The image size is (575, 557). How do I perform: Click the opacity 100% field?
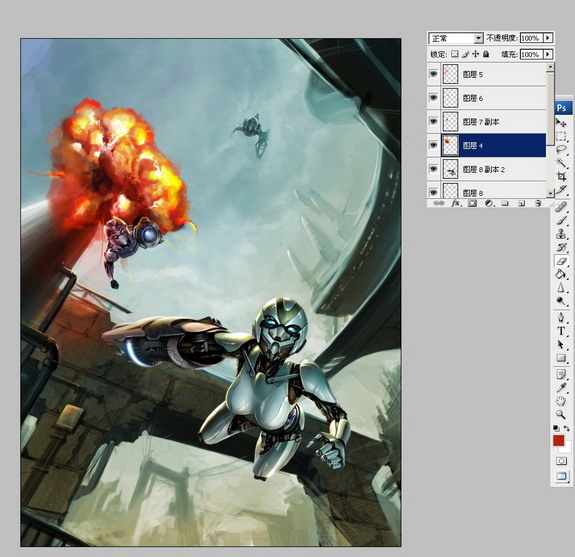click(x=531, y=38)
